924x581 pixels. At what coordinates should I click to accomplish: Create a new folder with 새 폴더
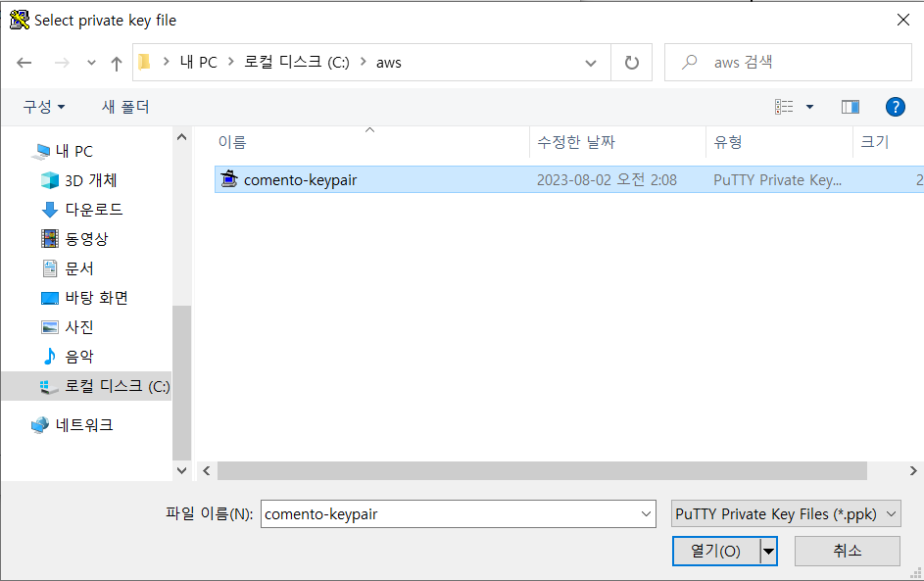tap(125, 107)
